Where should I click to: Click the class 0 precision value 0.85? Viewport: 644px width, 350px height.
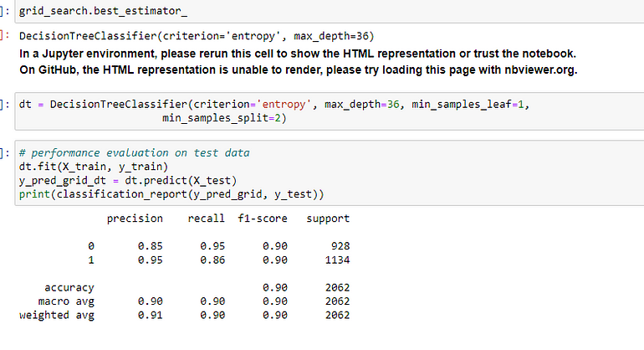tap(151, 246)
